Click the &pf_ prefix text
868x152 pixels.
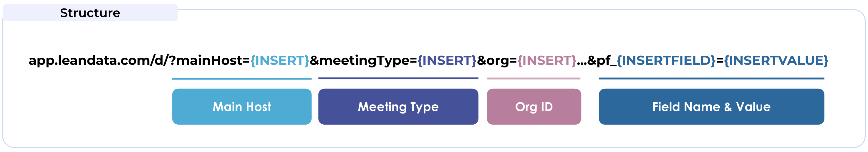(602, 60)
